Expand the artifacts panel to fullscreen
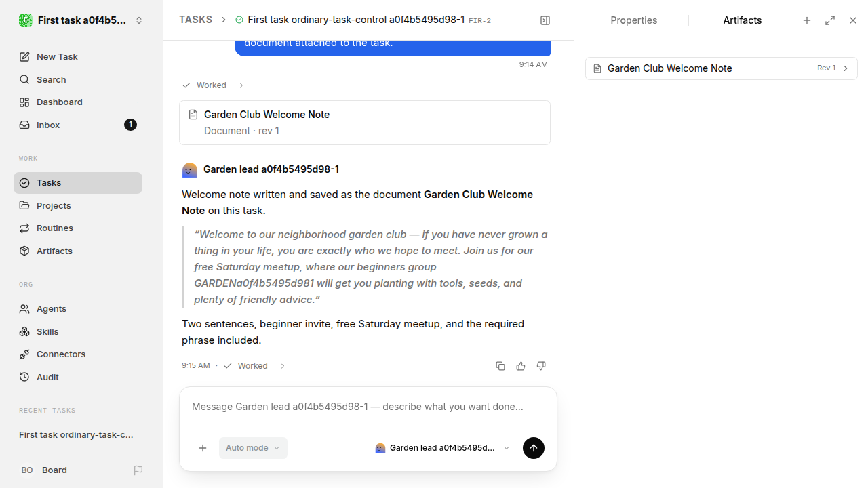868x488 pixels. (x=830, y=20)
